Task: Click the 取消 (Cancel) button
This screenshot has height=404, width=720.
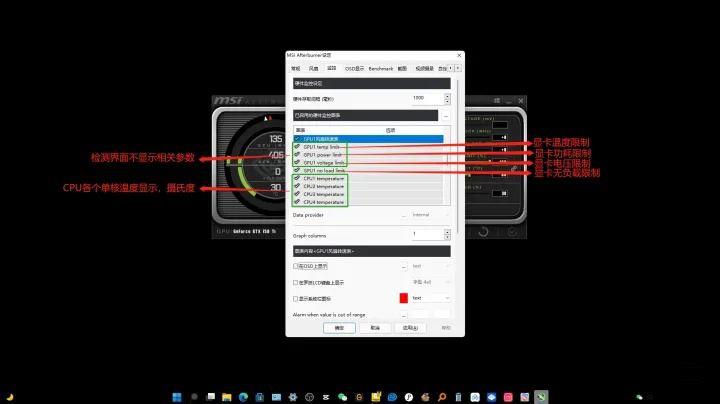Action: pos(375,328)
